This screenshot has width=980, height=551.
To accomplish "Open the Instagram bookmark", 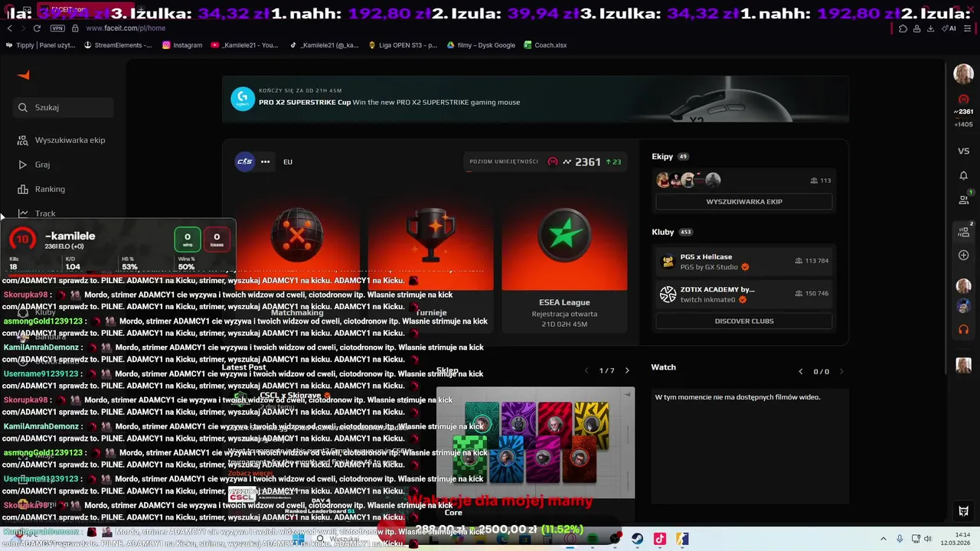I will click(x=182, y=45).
